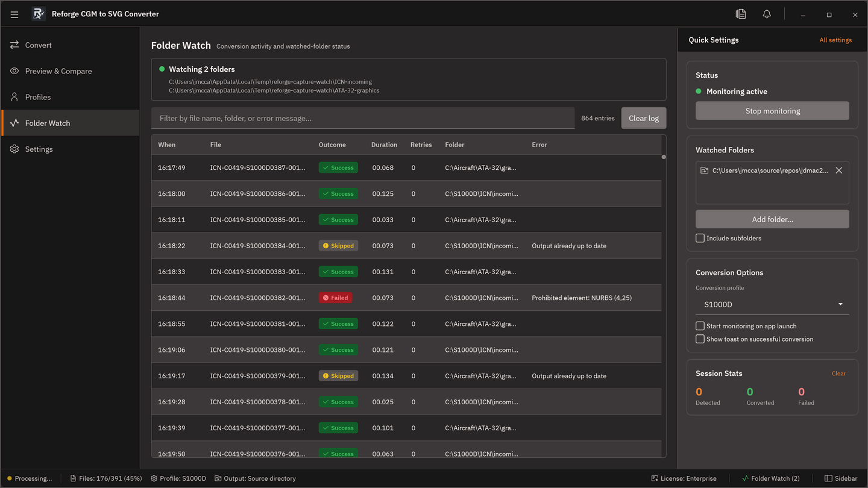This screenshot has height=488, width=868.
Task: Sort log by Retries column header
Action: pos(421,145)
